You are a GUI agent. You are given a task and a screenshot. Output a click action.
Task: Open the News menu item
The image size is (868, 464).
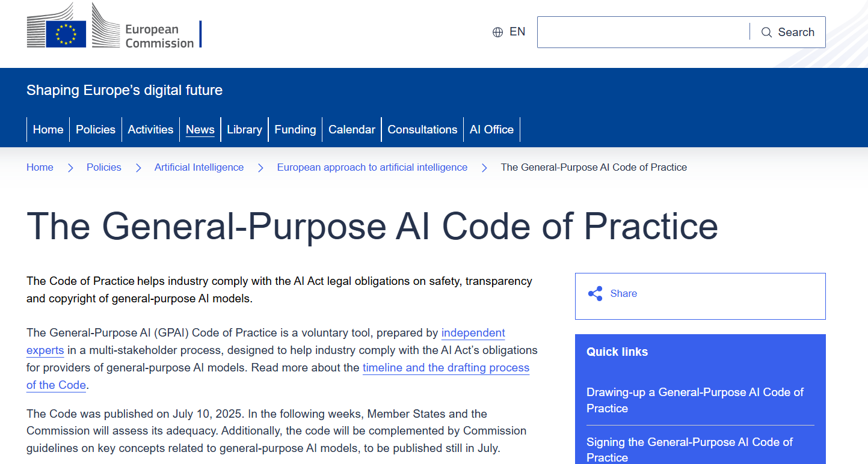[x=200, y=129]
